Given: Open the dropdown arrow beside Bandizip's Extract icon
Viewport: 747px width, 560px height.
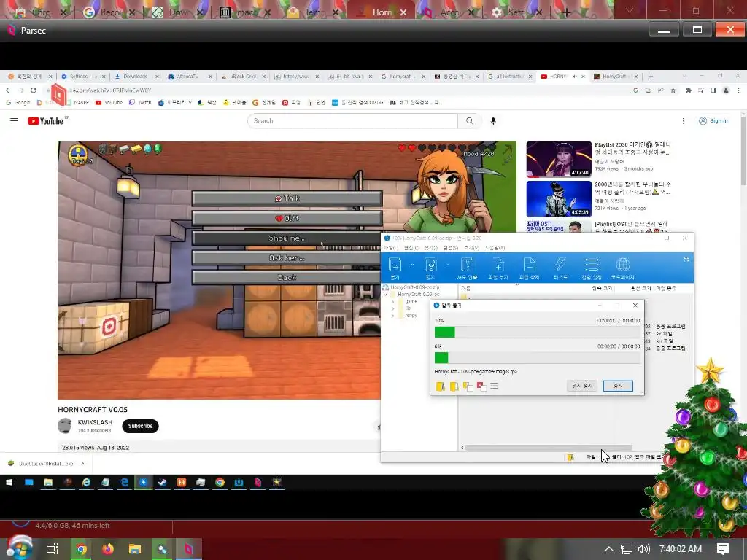Looking at the screenshot, I should [x=448, y=265].
